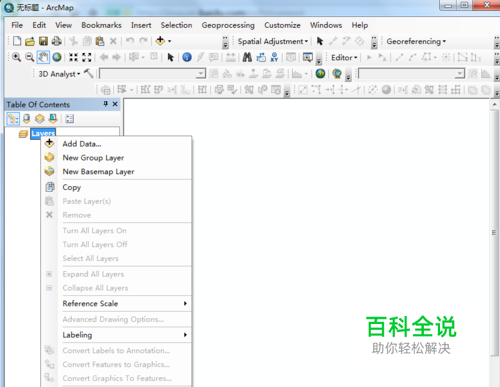
Task: Open the Edit menu
Action: 39,25
